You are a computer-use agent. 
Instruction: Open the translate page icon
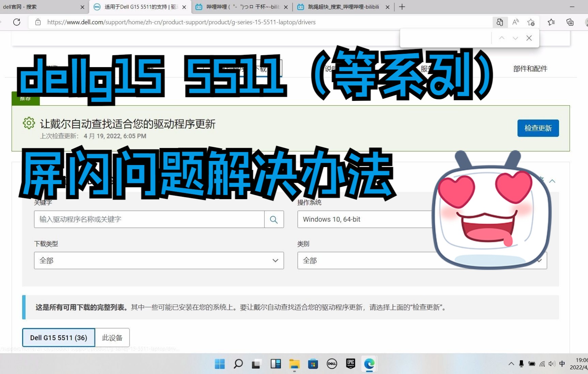[500, 22]
